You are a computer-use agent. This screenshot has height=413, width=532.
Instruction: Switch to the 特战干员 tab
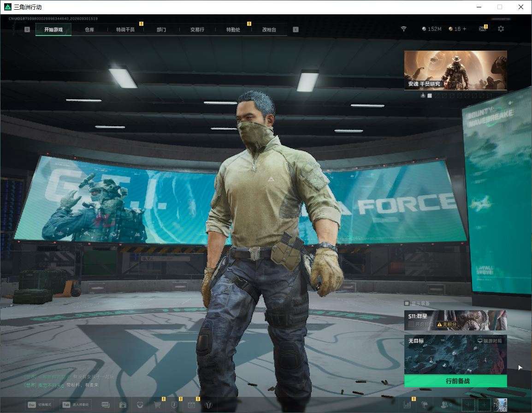[125, 29]
